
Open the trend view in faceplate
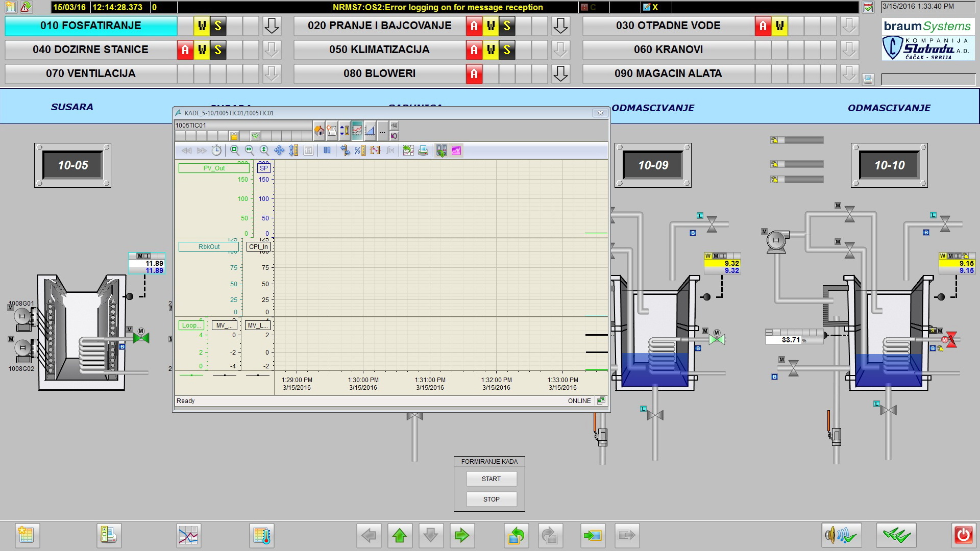[357, 131]
